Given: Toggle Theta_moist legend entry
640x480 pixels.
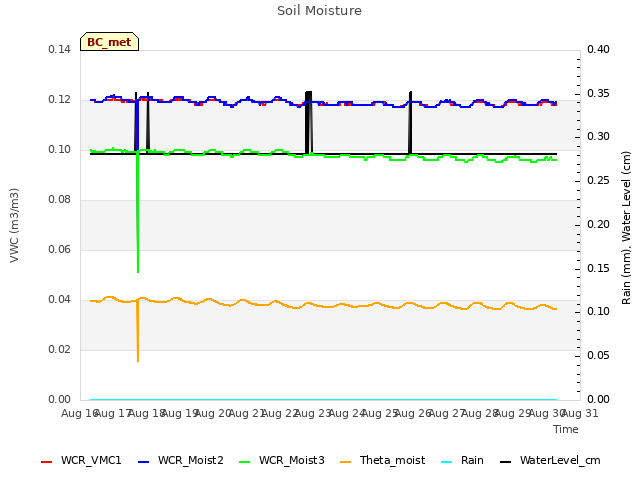Looking at the screenshot, I should pyautogui.click(x=382, y=460).
